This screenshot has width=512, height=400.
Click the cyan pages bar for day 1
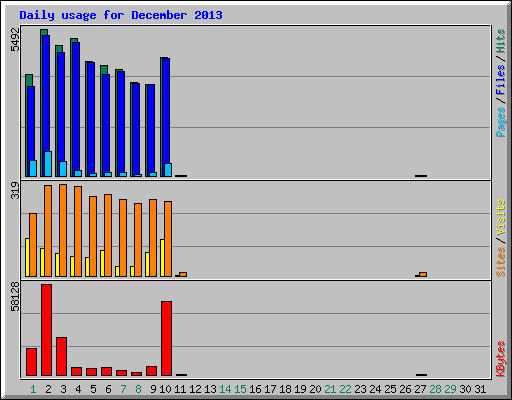(x=33, y=168)
